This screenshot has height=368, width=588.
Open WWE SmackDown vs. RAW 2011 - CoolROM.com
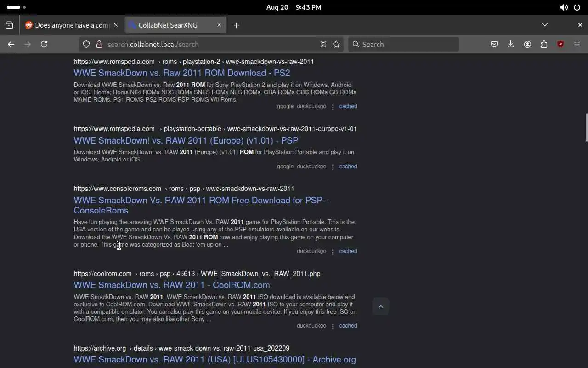click(x=172, y=285)
